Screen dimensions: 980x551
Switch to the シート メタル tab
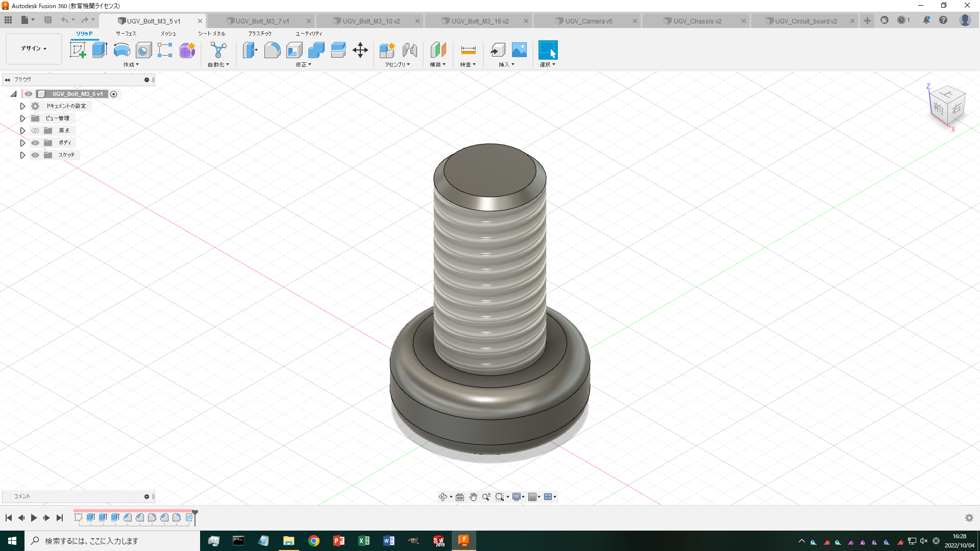[x=212, y=34]
